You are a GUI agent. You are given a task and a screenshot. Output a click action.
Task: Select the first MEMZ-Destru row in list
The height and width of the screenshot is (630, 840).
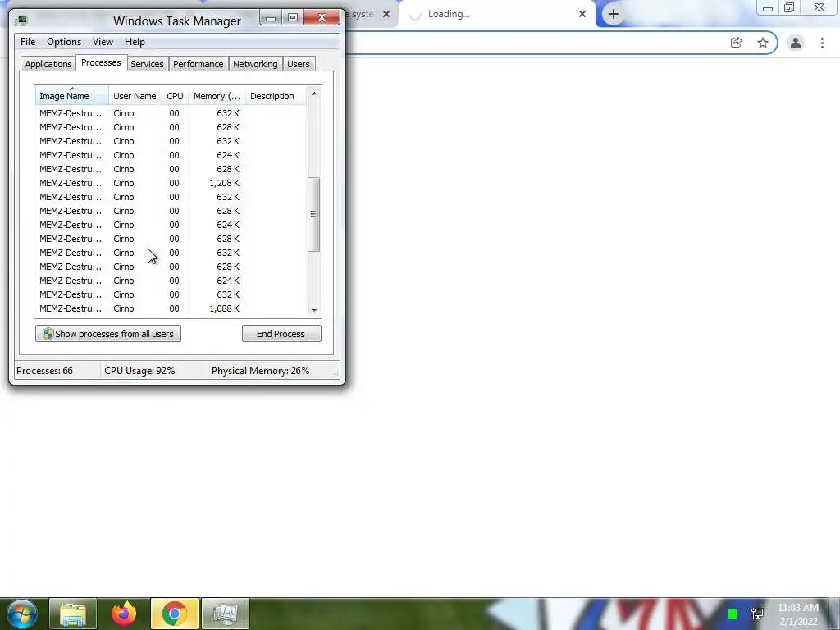171,113
